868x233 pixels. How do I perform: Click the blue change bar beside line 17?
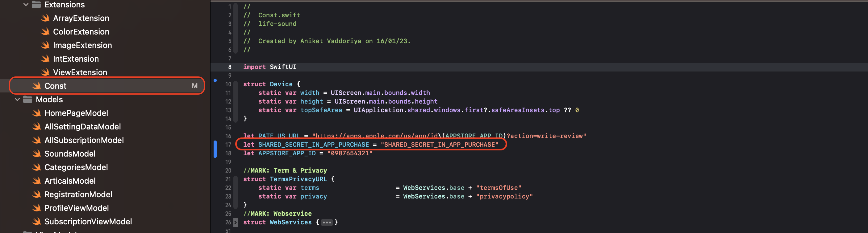(215, 149)
